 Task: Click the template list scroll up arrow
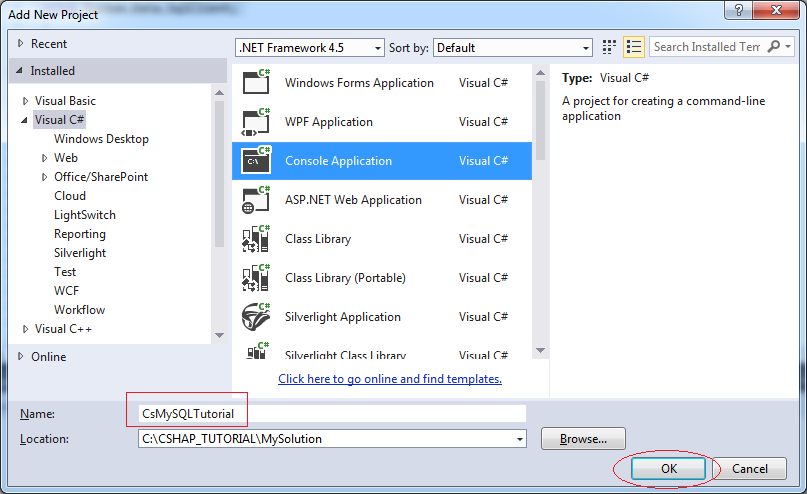(540, 73)
